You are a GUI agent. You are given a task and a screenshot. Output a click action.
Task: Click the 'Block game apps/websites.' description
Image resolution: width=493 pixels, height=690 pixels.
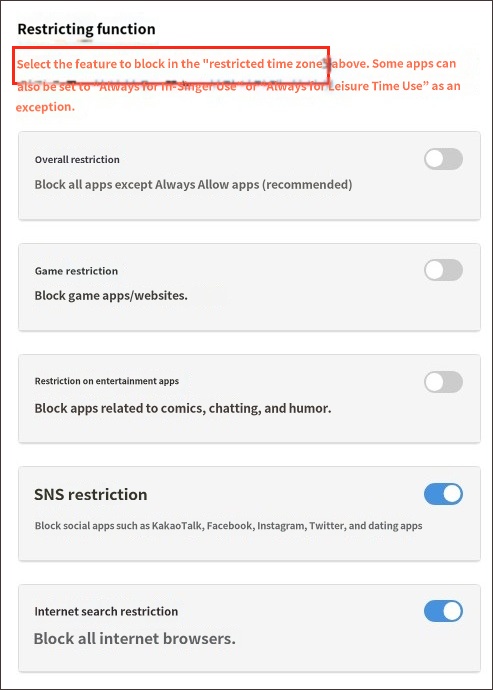point(111,295)
